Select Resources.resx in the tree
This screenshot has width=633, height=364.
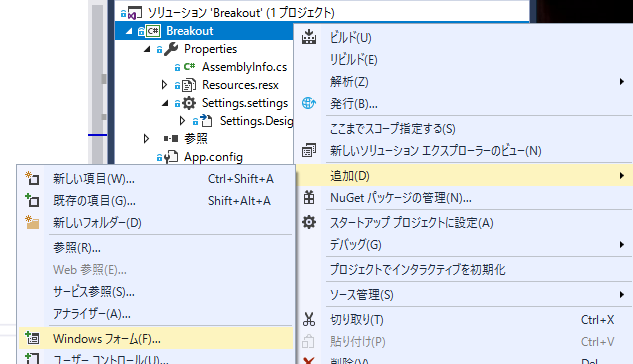[240, 85]
